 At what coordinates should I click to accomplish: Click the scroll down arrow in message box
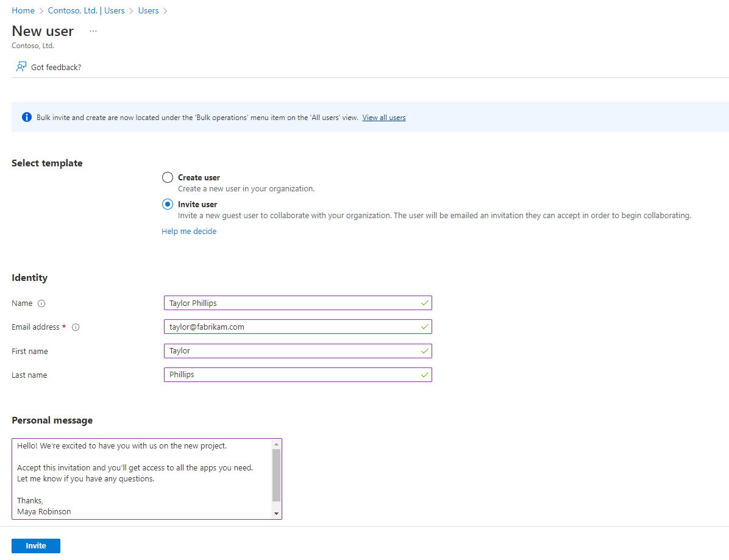click(x=276, y=514)
